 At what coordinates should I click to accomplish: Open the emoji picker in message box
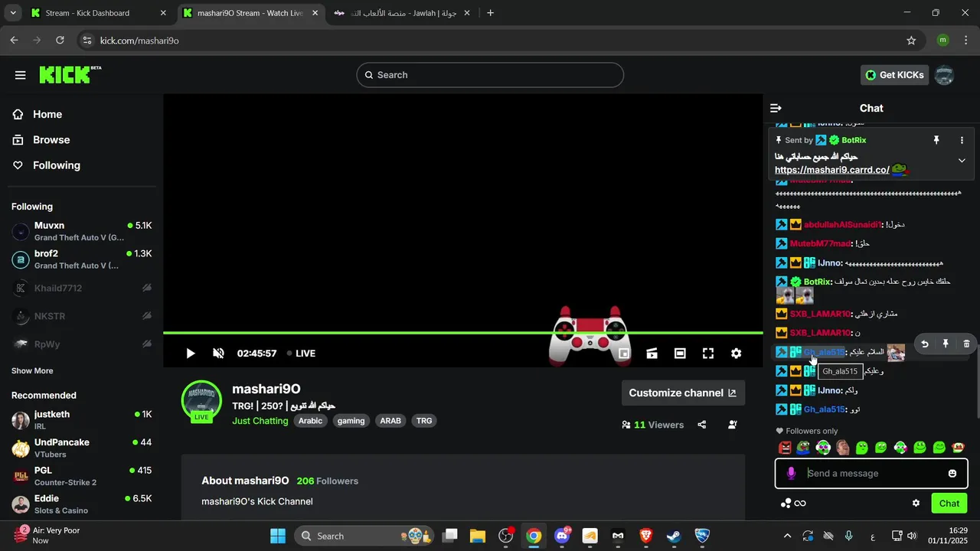(952, 474)
